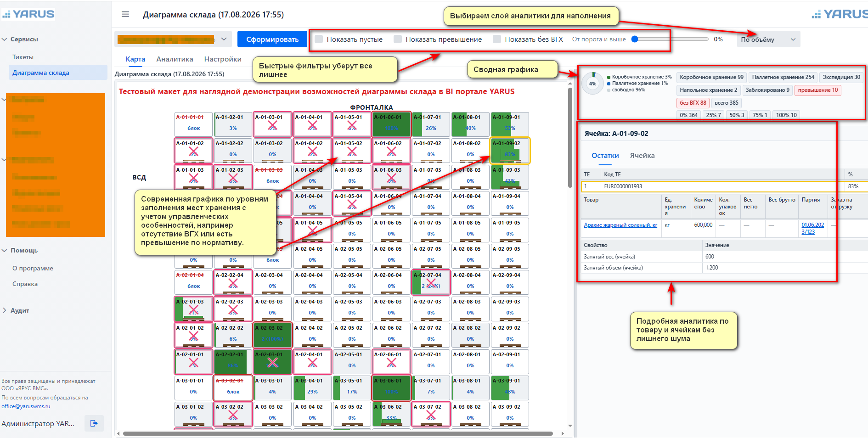868x438 pixels.
Task: Select warehouse cell A-03-09-01
Action: tap(510, 387)
